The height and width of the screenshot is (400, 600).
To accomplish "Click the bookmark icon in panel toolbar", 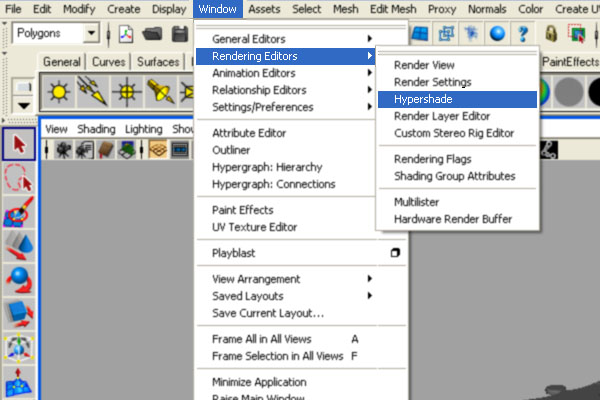I will (x=106, y=150).
